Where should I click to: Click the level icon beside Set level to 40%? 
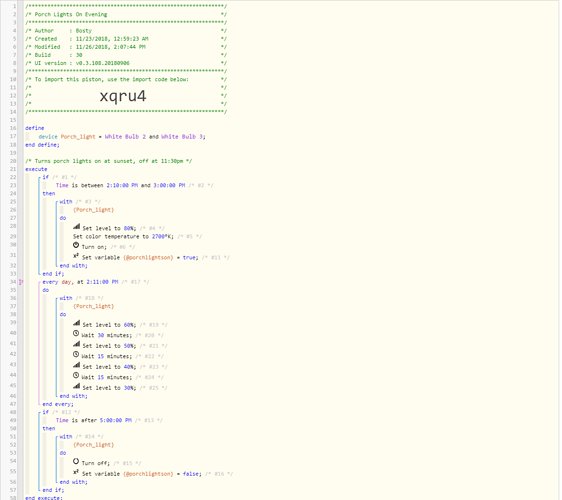point(76,365)
